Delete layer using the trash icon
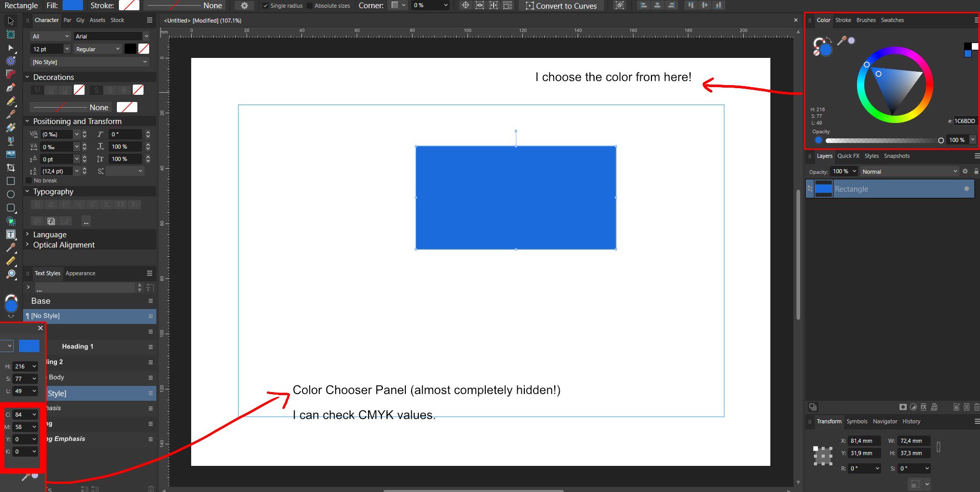 [x=976, y=407]
